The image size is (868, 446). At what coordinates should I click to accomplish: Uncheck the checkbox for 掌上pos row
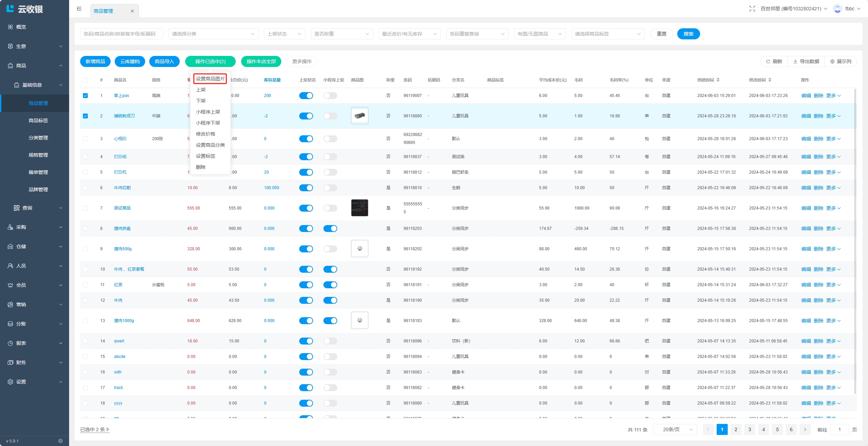(x=85, y=96)
